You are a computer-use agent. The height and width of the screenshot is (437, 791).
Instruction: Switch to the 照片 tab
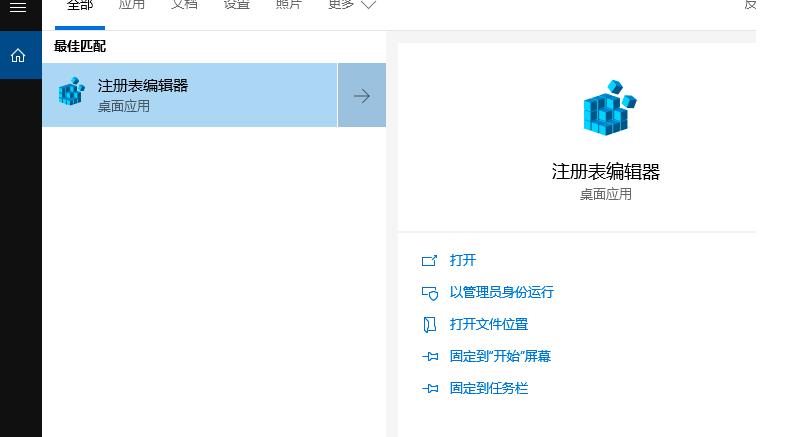tap(289, 5)
